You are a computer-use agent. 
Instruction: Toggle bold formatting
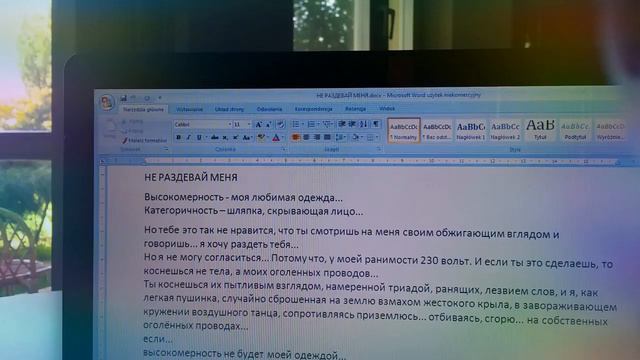coord(178,138)
